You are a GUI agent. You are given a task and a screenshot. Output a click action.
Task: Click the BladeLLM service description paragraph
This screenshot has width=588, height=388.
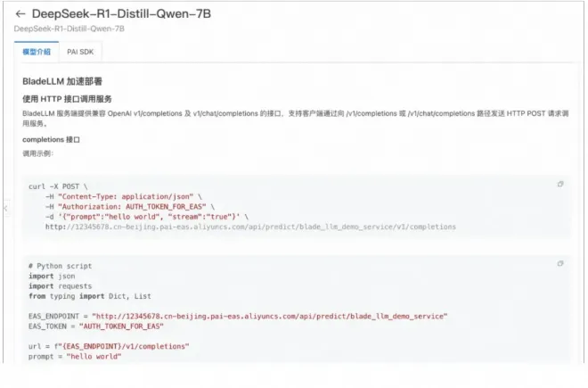[296, 119]
